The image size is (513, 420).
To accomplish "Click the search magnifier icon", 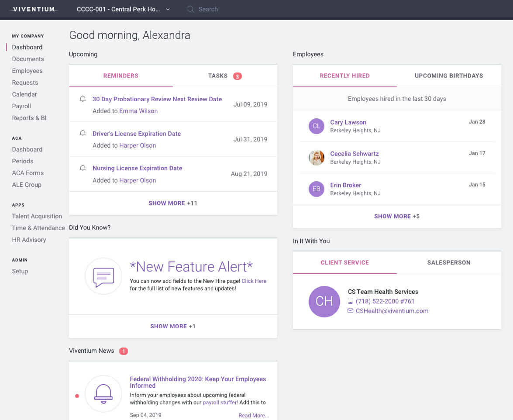I will 190,9.
